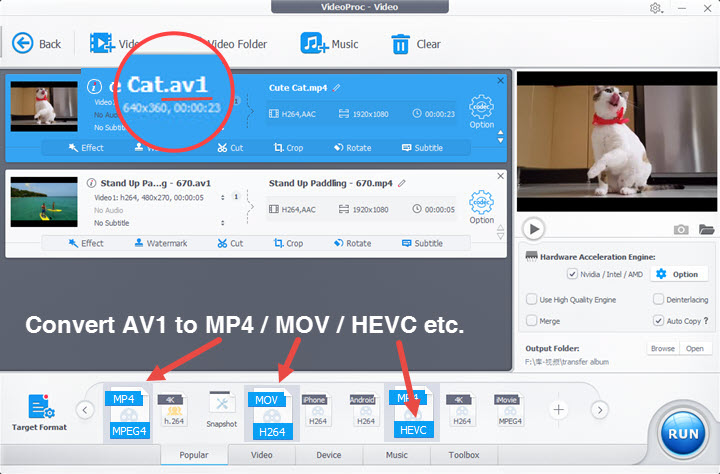Switch to the Popular tab
This screenshot has width=720, height=474.
pyautogui.click(x=194, y=455)
